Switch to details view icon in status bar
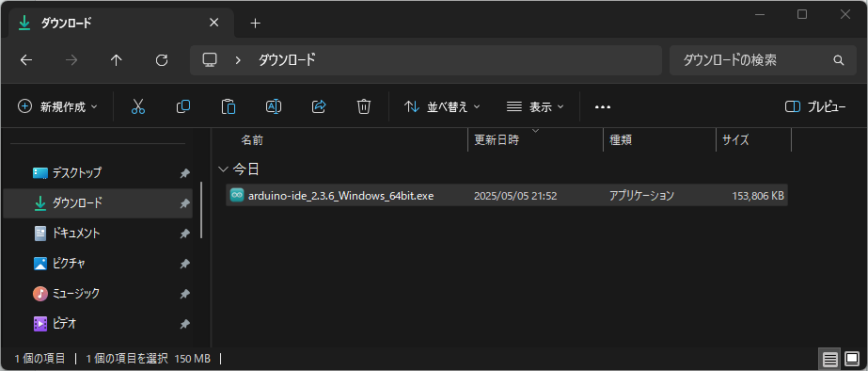Image resolution: width=868 pixels, height=371 pixels. 829,360
